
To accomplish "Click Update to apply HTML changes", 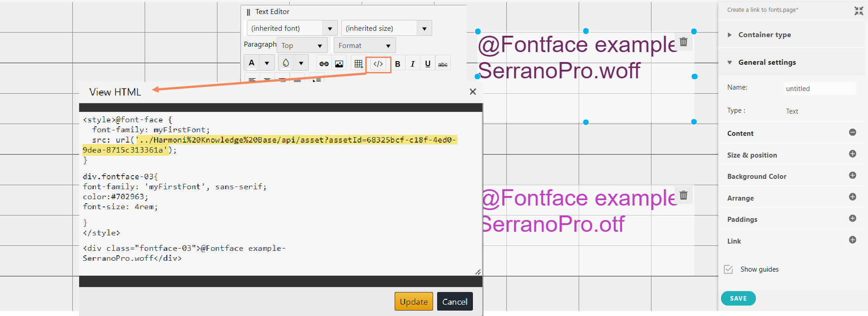I will click(x=414, y=302).
